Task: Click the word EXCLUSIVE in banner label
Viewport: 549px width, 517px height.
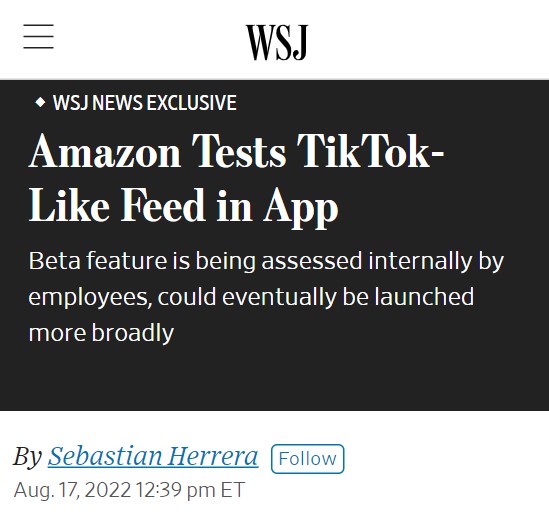Action: [192, 103]
